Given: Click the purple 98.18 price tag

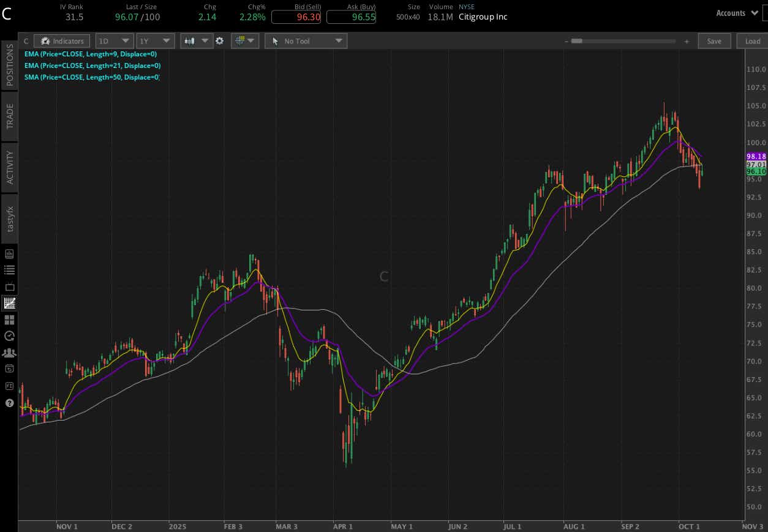Looking at the screenshot, I should click(x=756, y=157).
